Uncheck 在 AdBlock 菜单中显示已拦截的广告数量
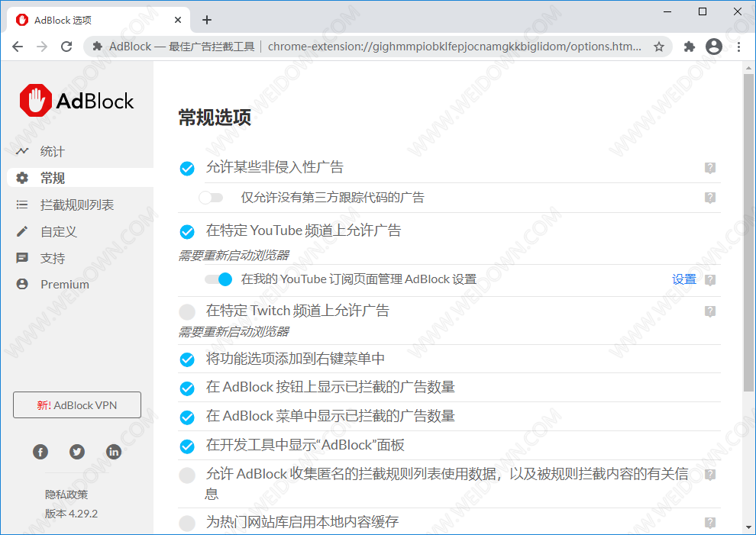Screen dimensions: 756x535 (187, 417)
